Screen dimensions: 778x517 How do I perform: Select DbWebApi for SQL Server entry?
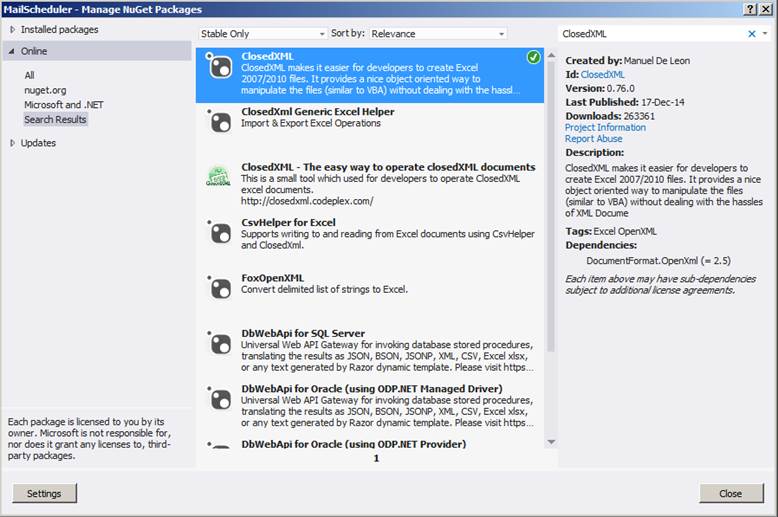coord(370,353)
